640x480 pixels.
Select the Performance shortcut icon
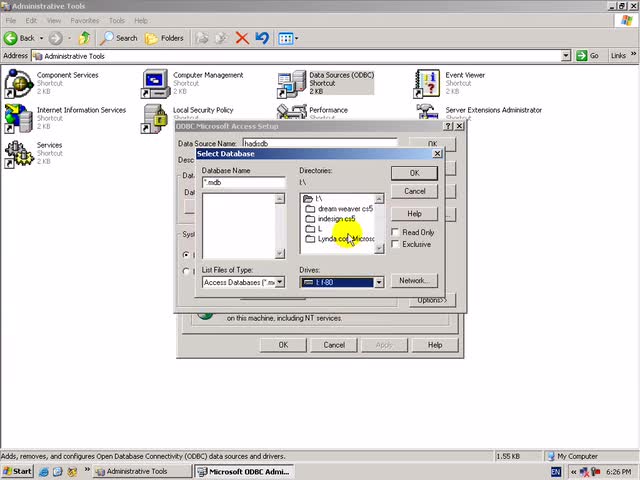[291, 111]
